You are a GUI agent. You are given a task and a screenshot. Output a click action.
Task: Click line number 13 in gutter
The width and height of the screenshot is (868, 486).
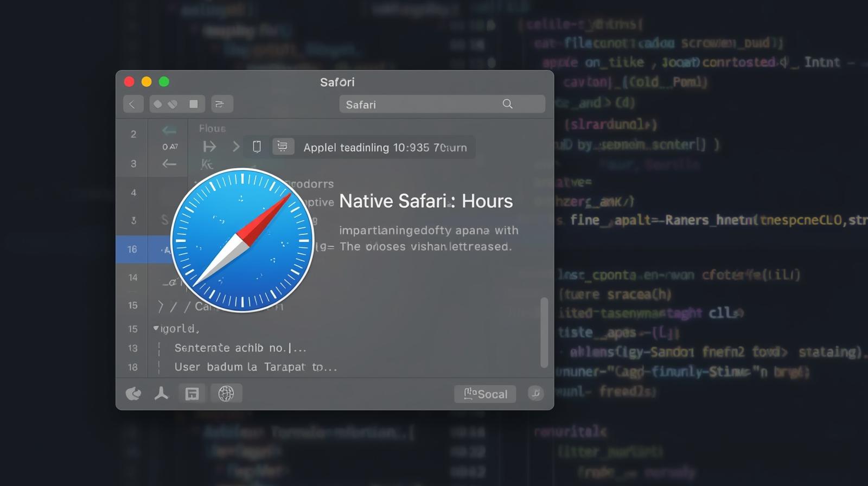point(132,348)
